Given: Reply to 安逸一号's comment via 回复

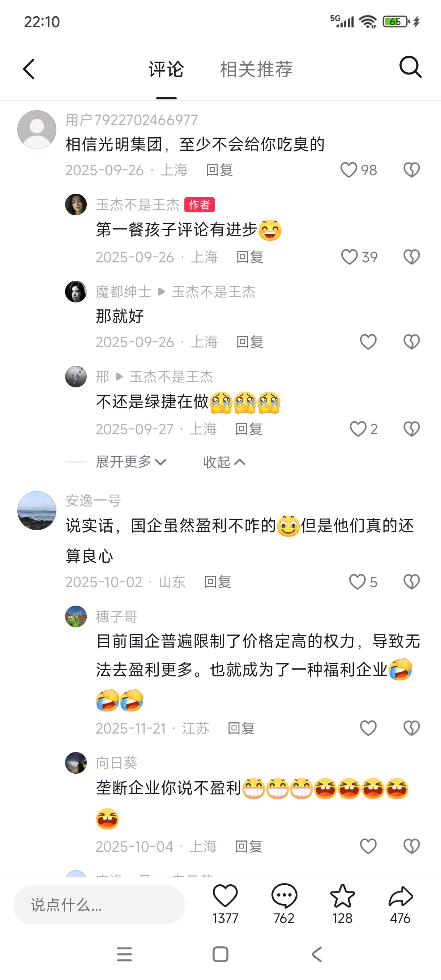Looking at the screenshot, I should [218, 582].
